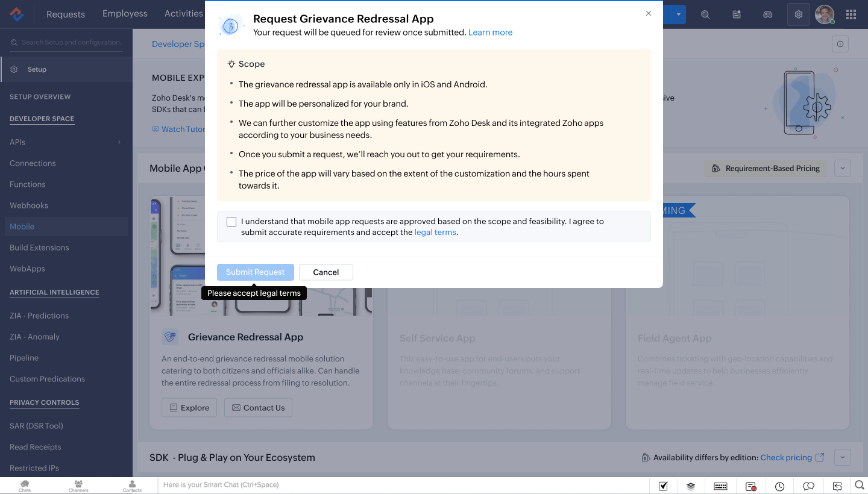Open Check pricing external link icon
868x494 pixels.
click(820, 457)
